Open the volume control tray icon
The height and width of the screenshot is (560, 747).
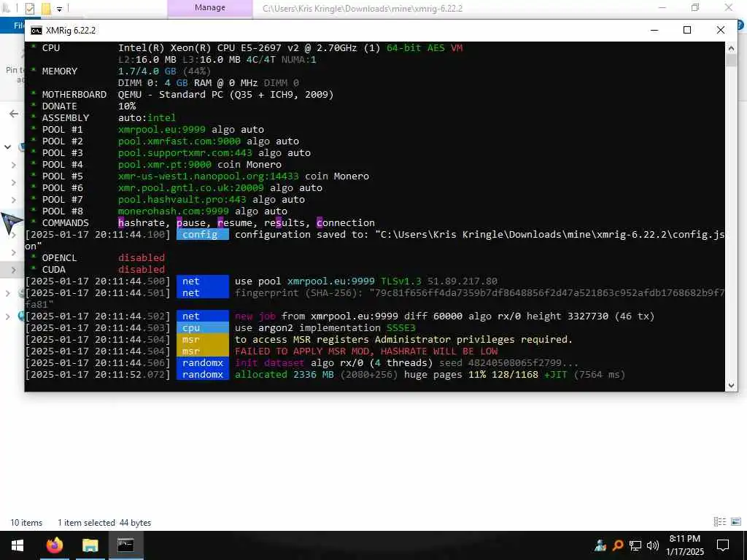[653, 545]
